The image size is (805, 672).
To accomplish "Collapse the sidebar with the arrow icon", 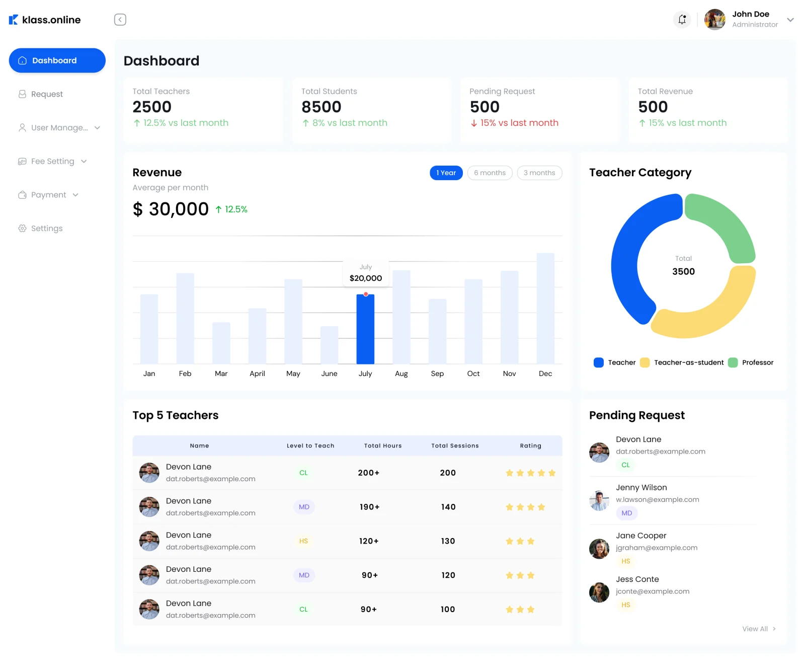I will click(120, 20).
